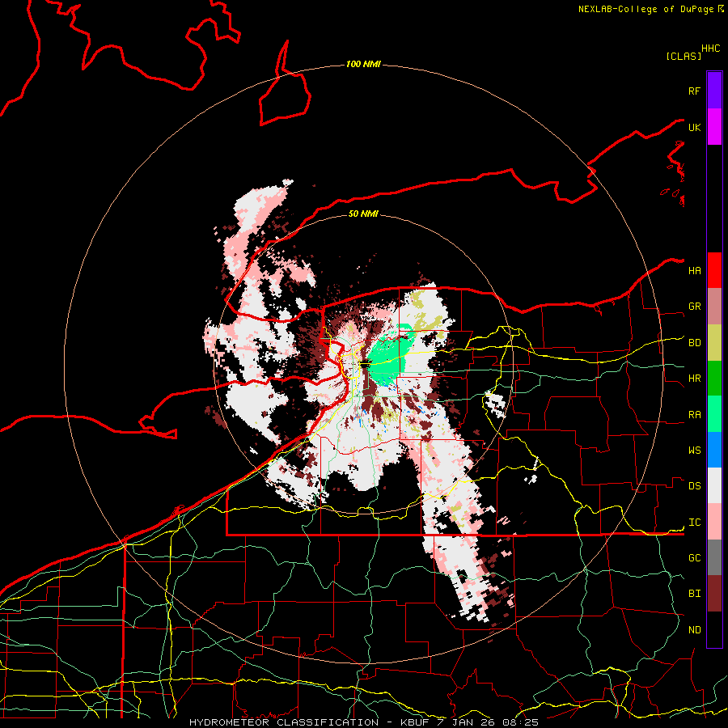The height and width of the screenshot is (728, 728).
Task: Click the Hydrometeor Classification KBUF title text
Action: [364, 722]
